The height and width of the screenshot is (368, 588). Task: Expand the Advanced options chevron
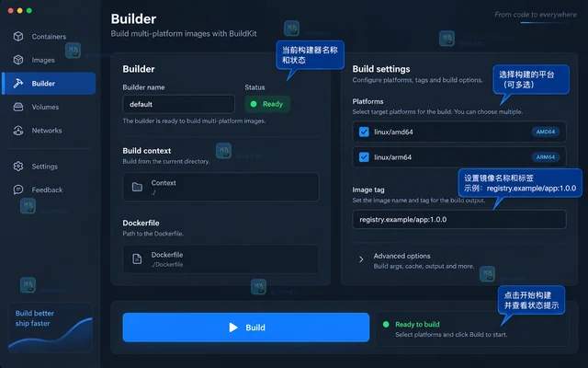point(361,259)
